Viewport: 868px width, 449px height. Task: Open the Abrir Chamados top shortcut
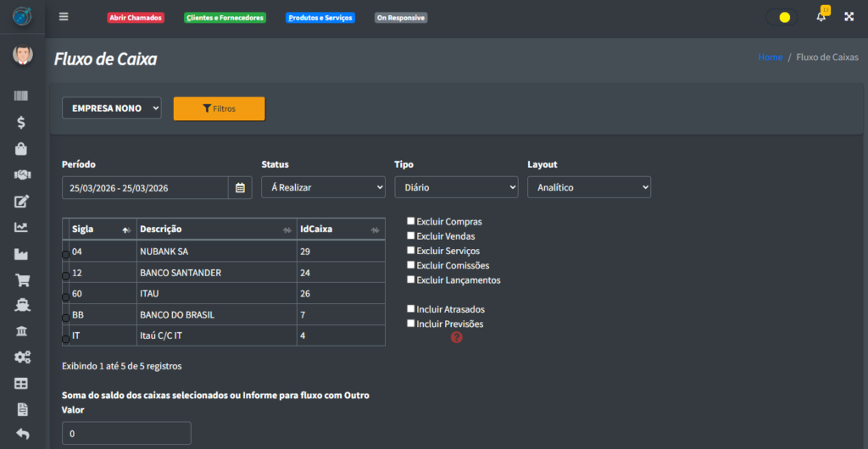[136, 17]
